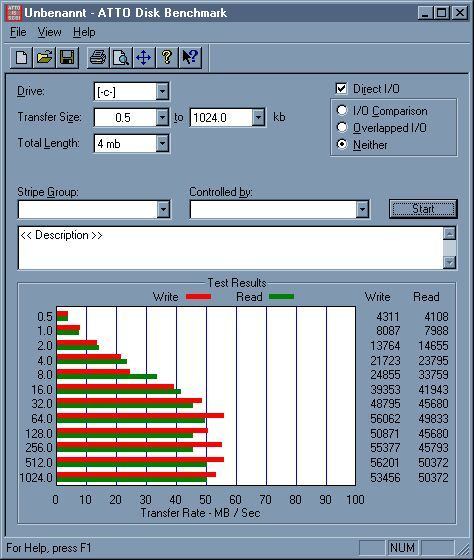Open the View menu

(49, 32)
